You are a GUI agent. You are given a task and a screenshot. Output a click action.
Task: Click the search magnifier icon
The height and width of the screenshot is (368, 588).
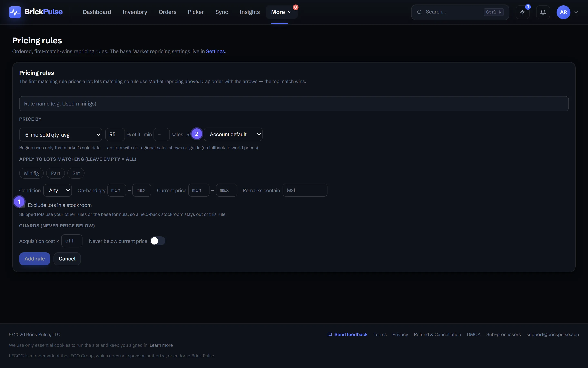pyautogui.click(x=419, y=12)
